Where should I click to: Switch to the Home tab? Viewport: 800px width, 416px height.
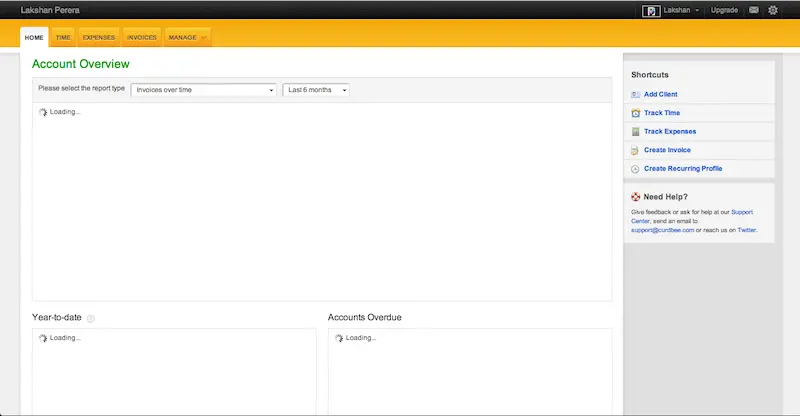[x=34, y=37]
